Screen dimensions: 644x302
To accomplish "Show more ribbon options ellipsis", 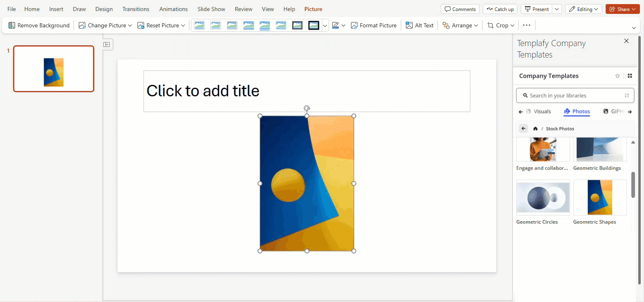I will coord(527,25).
